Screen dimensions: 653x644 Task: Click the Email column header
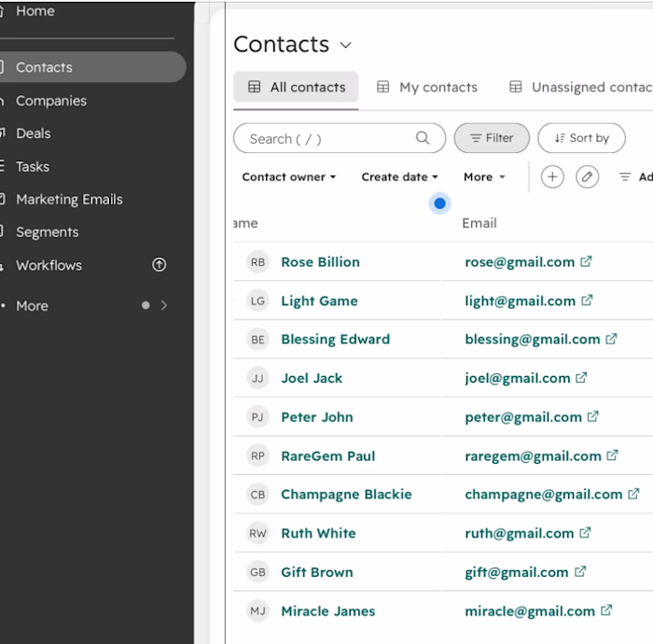pyautogui.click(x=479, y=223)
